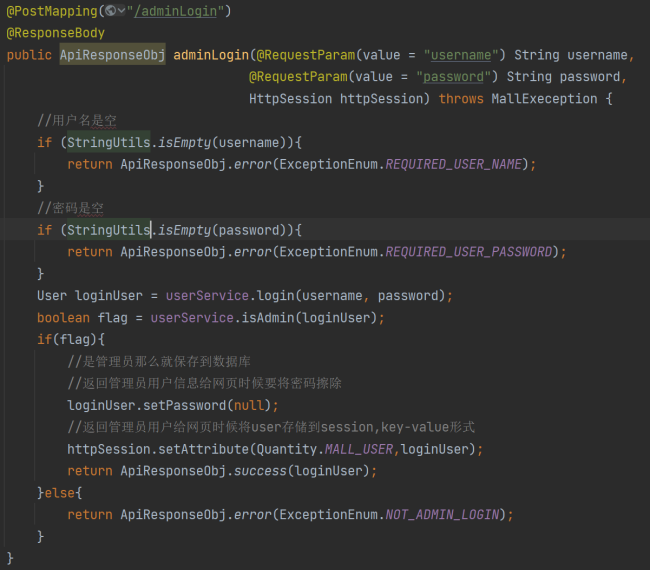Click the comment //用户名是空
650x570 pixels.
[x=77, y=121]
